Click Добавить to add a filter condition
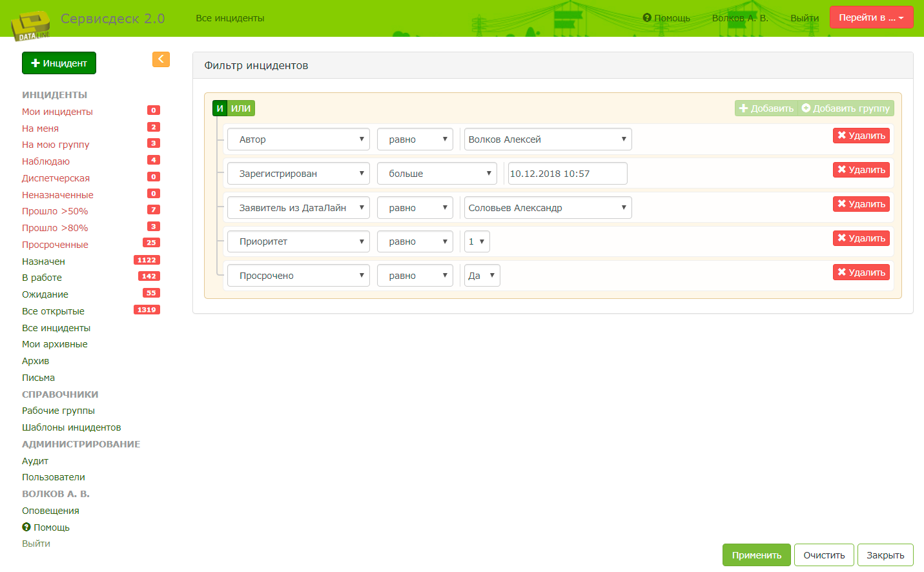Image resolution: width=924 pixels, height=572 pixels. (766, 108)
